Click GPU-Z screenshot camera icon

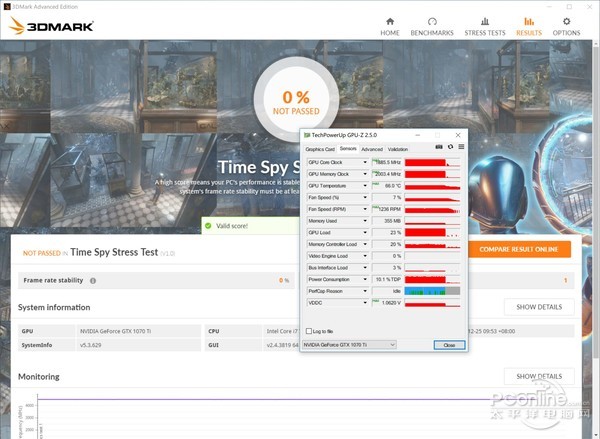tap(438, 148)
